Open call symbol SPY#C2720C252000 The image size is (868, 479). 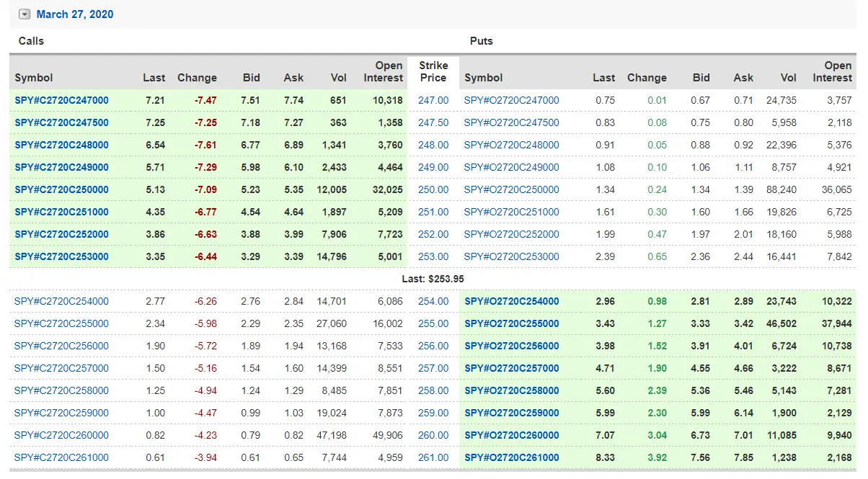pyautogui.click(x=62, y=234)
